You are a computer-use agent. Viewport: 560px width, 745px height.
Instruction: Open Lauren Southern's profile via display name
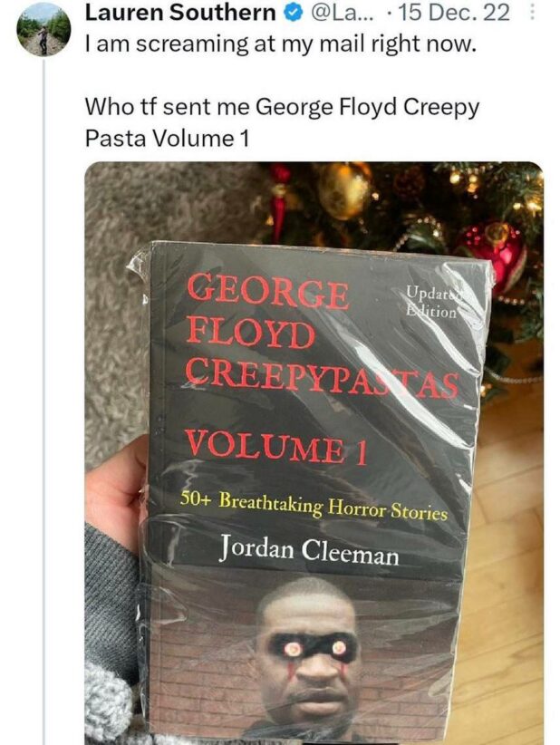pos(180,13)
